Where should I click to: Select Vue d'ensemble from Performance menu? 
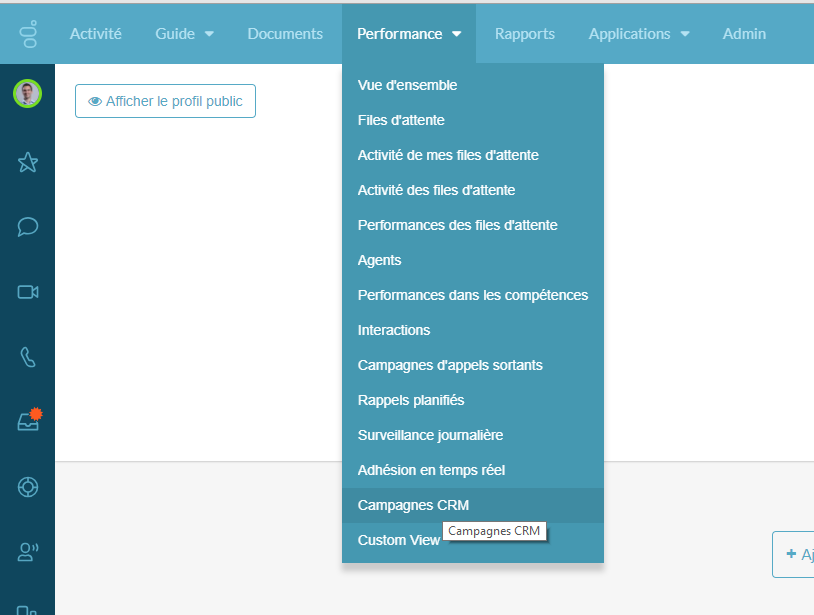coord(407,85)
